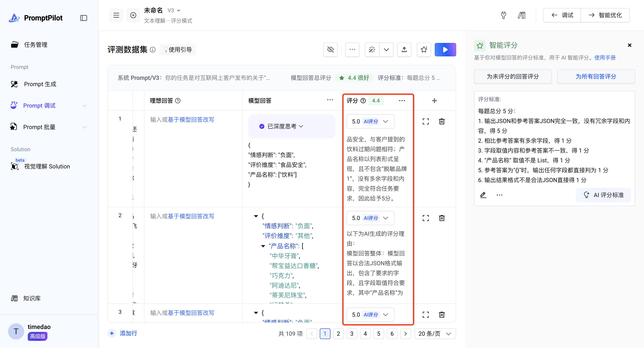The image size is (644, 348).
Task: Edit scoring criteria with the pencil icon
Action: (x=483, y=195)
